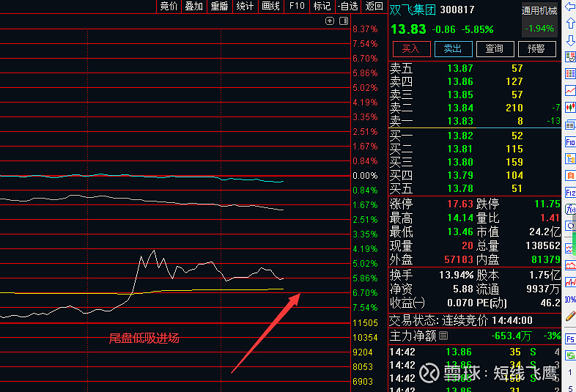Click the blue circle sidebar icon
The image size is (576, 392).
point(570,226)
